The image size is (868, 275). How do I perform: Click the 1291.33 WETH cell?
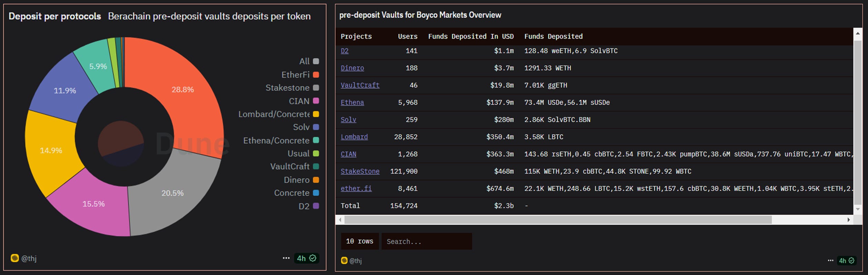pyautogui.click(x=548, y=68)
